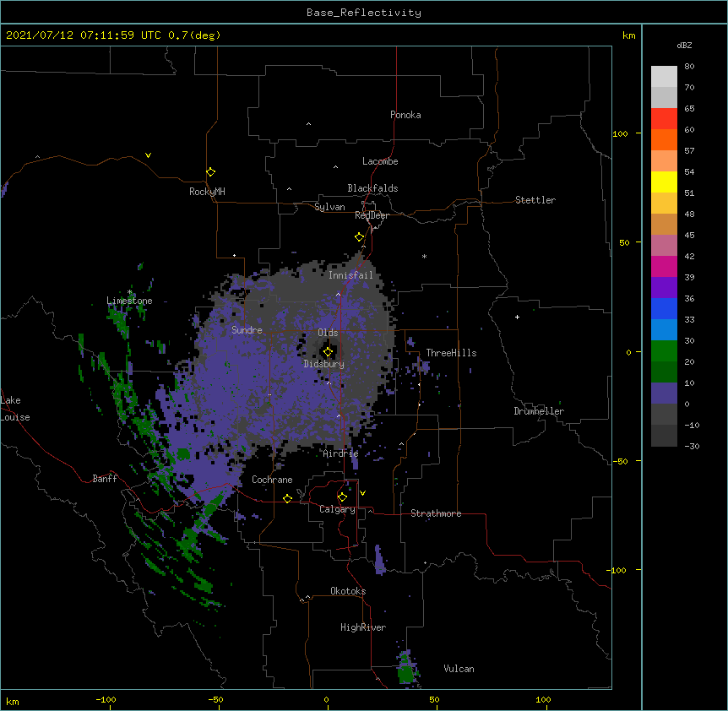The image size is (728, 711).
Task: Click the yellow diamond radar-site marker between Olds and Didsbury
Action: 328,352
